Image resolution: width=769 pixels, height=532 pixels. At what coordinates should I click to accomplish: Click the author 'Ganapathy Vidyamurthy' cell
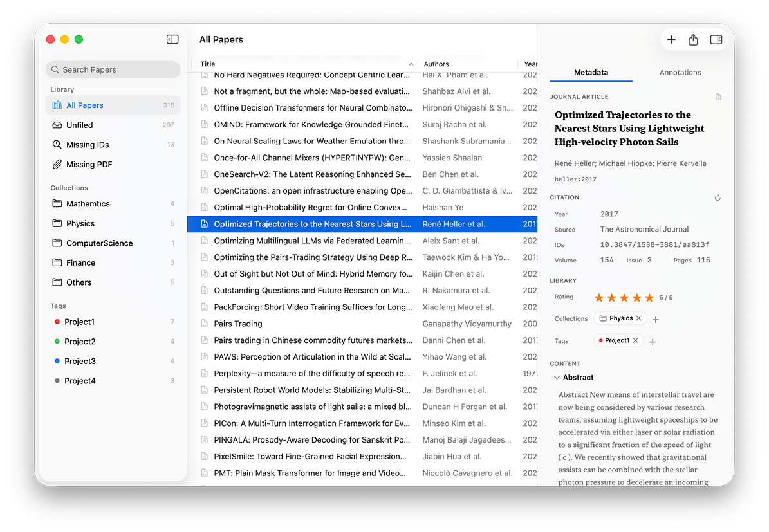467,324
